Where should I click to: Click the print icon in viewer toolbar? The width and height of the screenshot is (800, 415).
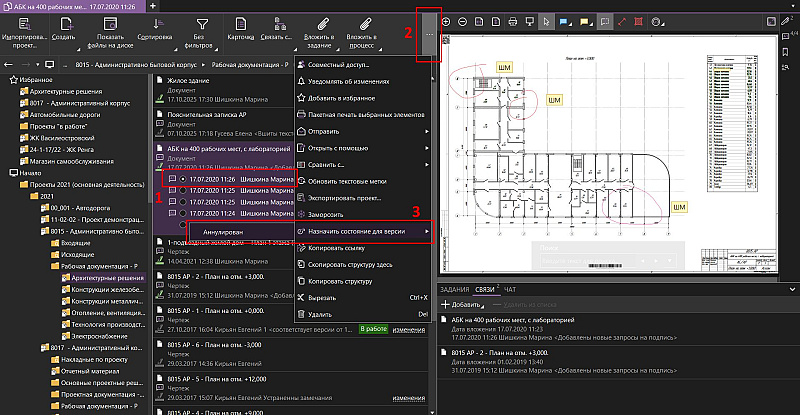513,21
